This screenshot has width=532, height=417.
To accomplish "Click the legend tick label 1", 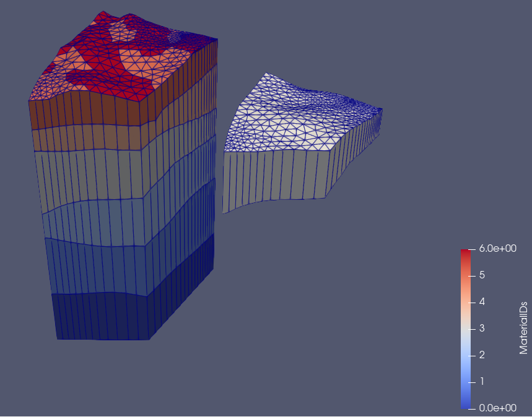I will pyautogui.click(x=481, y=382).
